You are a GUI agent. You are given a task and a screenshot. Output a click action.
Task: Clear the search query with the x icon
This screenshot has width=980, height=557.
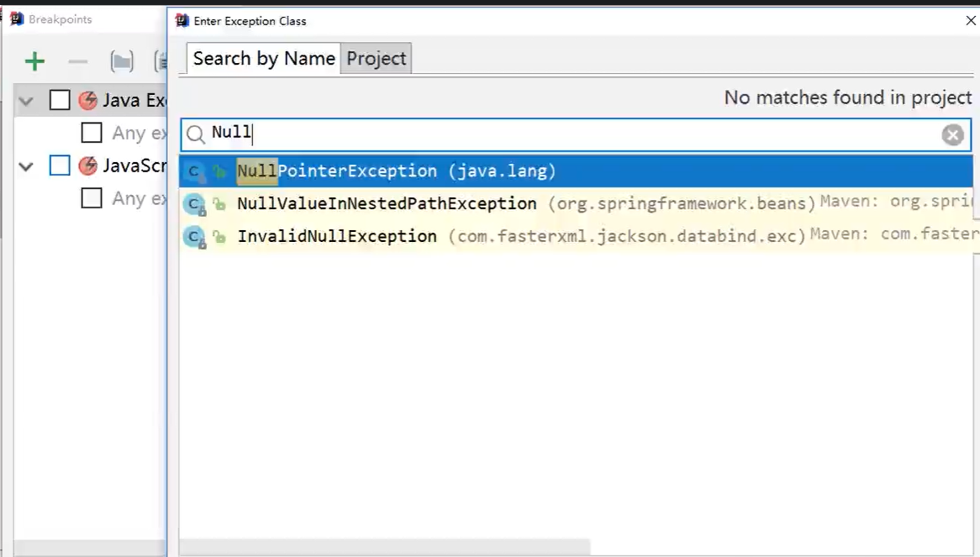(952, 134)
